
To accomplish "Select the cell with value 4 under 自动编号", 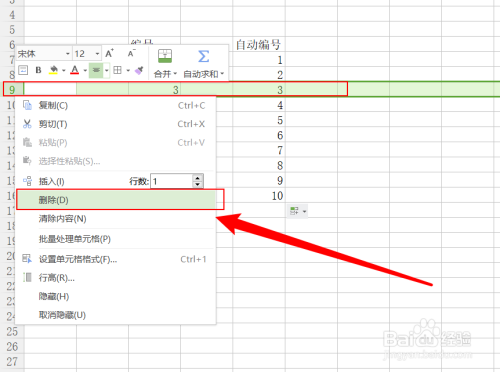I will click(x=259, y=105).
